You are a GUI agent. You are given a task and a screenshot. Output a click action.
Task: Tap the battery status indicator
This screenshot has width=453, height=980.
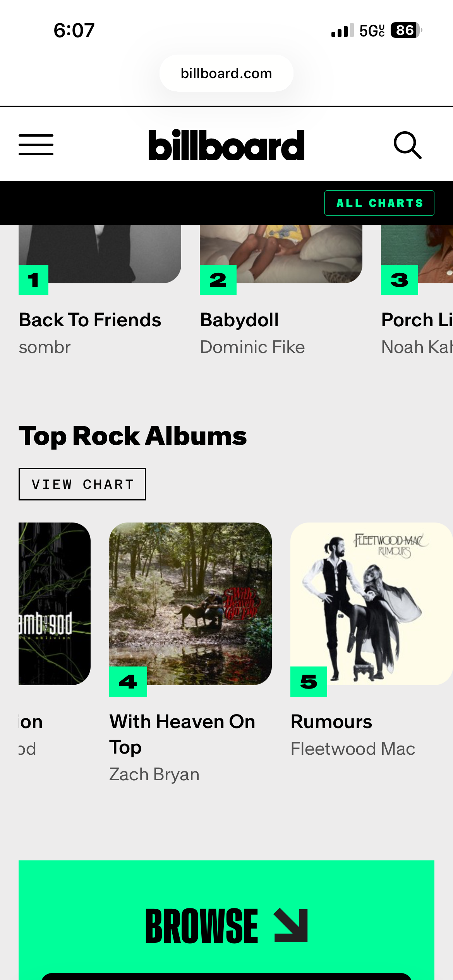[x=406, y=30]
